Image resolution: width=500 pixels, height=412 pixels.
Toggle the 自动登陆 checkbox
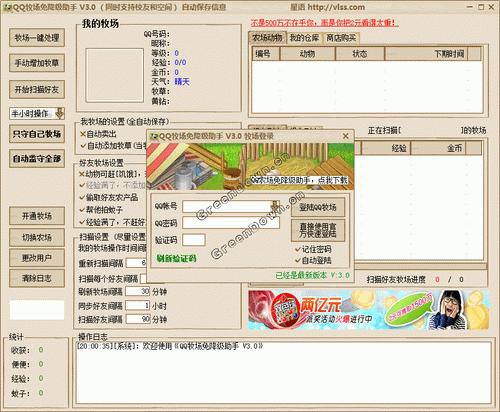[313, 260]
